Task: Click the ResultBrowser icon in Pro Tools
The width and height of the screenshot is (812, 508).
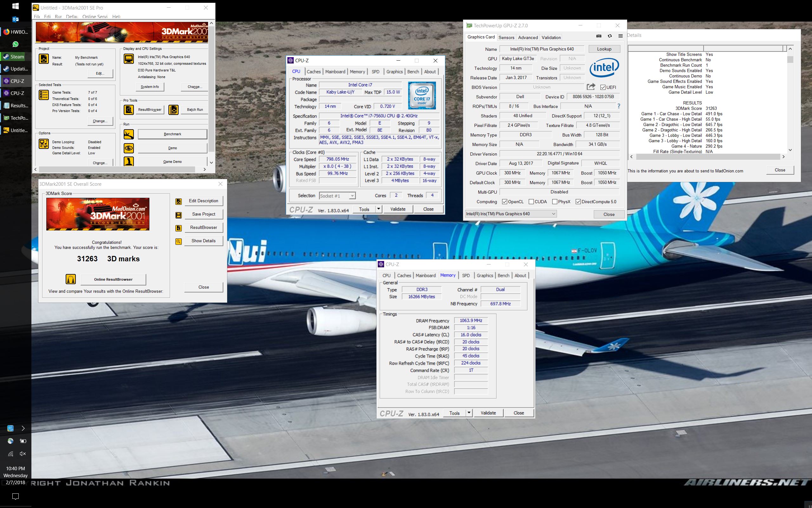Action: [x=128, y=110]
